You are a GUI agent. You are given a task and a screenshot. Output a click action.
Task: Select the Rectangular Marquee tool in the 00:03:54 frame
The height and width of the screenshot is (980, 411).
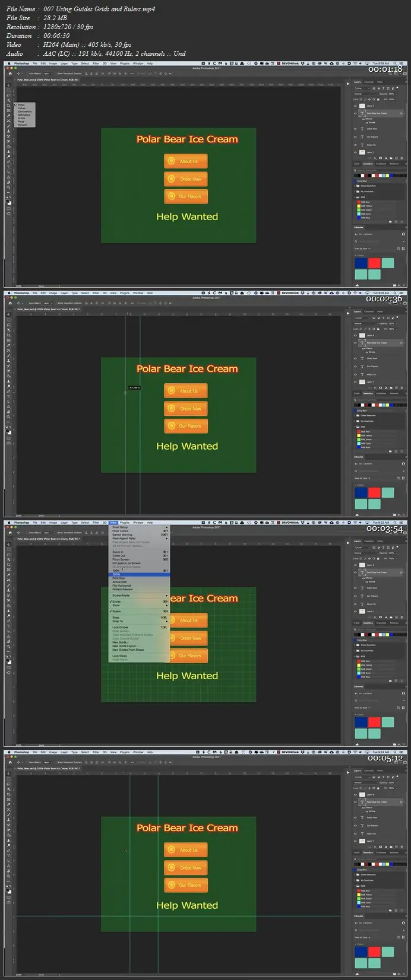8,549
